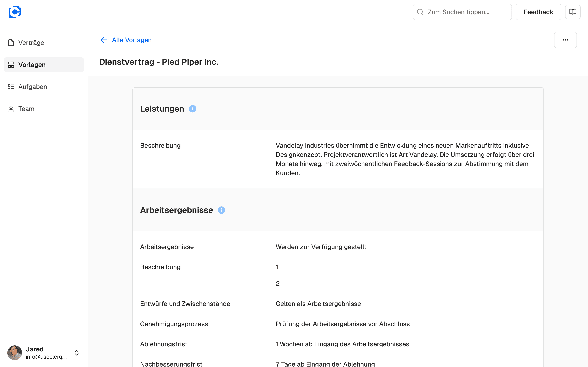
Task: Follow the Alle Vorlagen link
Action: (x=132, y=40)
